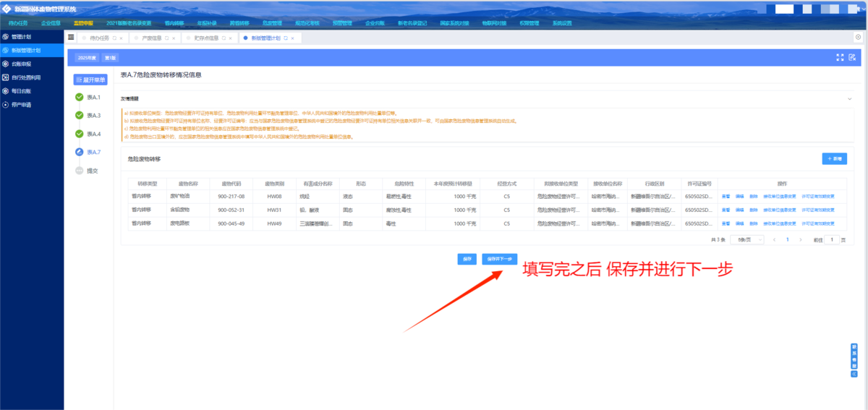The height and width of the screenshot is (410, 868).
Task: Click 查看 link in 废矿物油 row
Action: click(726, 196)
